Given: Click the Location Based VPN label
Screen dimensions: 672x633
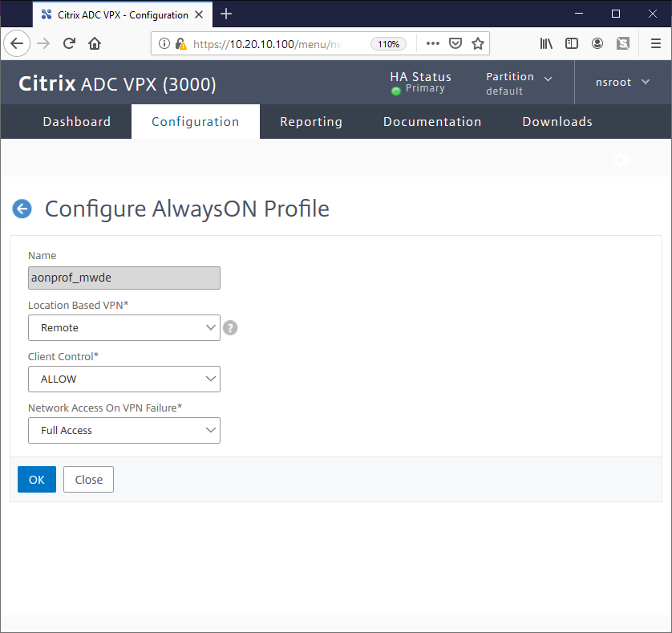Looking at the screenshot, I should [79, 305].
